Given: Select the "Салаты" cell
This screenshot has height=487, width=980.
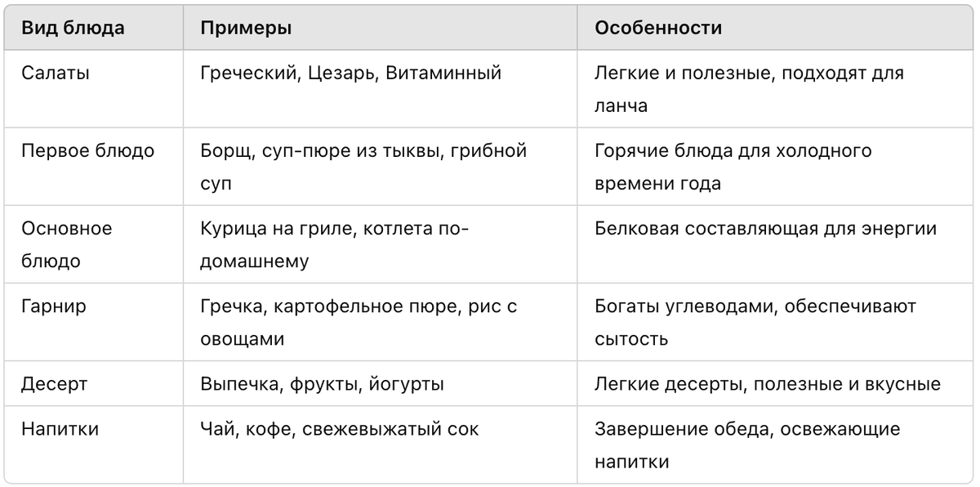Looking at the screenshot, I should [94, 89].
